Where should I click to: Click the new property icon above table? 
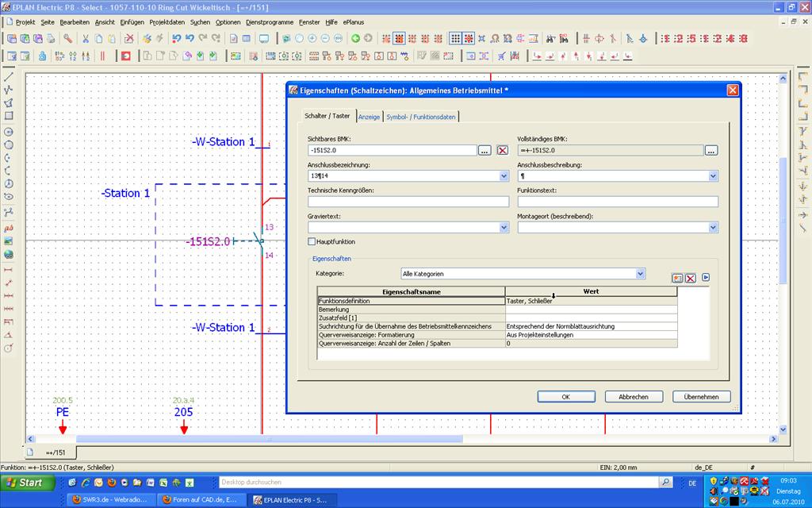tap(677, 278)
